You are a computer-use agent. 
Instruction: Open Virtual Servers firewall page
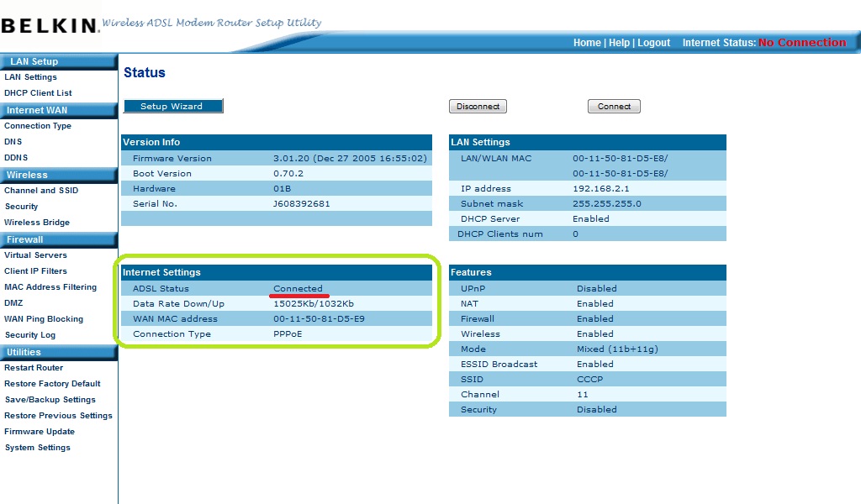[35, 255]
